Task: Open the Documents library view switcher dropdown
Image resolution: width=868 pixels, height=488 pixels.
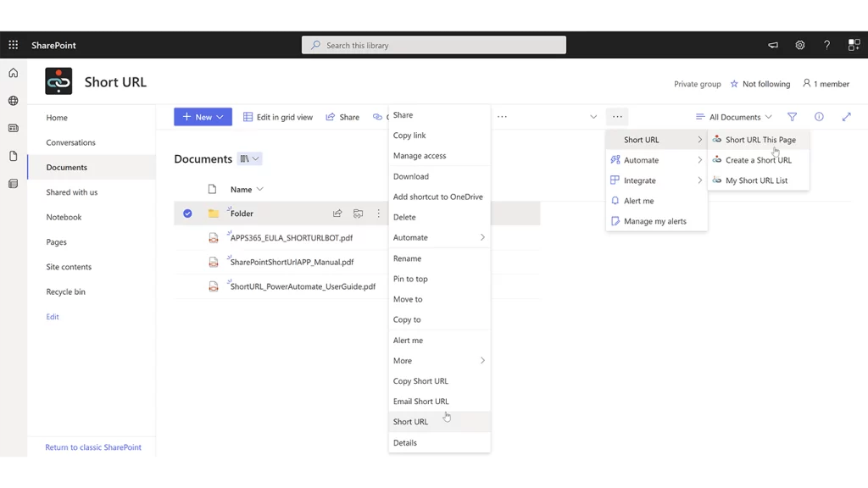Action: click(x=250, y=158)
